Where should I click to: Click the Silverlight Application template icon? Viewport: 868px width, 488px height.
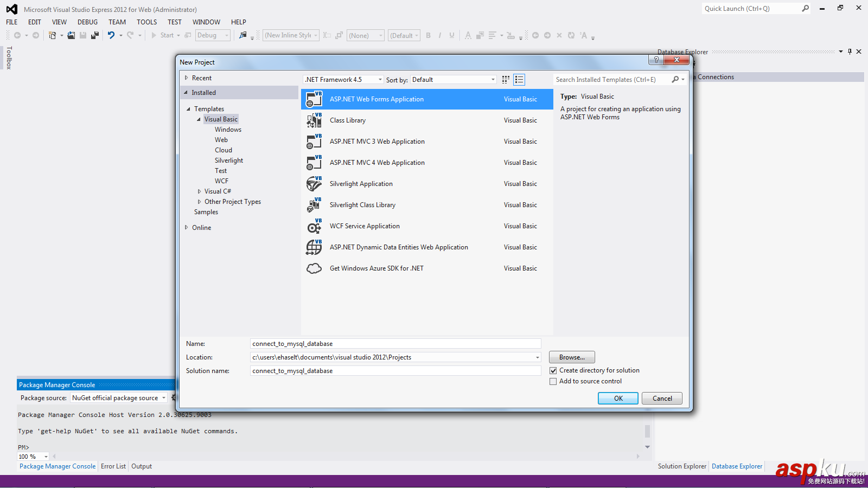(x=314, y=184)
